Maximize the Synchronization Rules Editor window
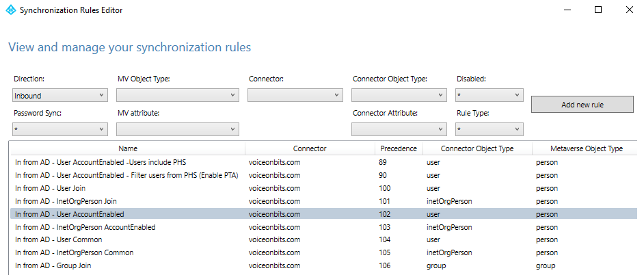The image size is (644, 275). (598, 10)
